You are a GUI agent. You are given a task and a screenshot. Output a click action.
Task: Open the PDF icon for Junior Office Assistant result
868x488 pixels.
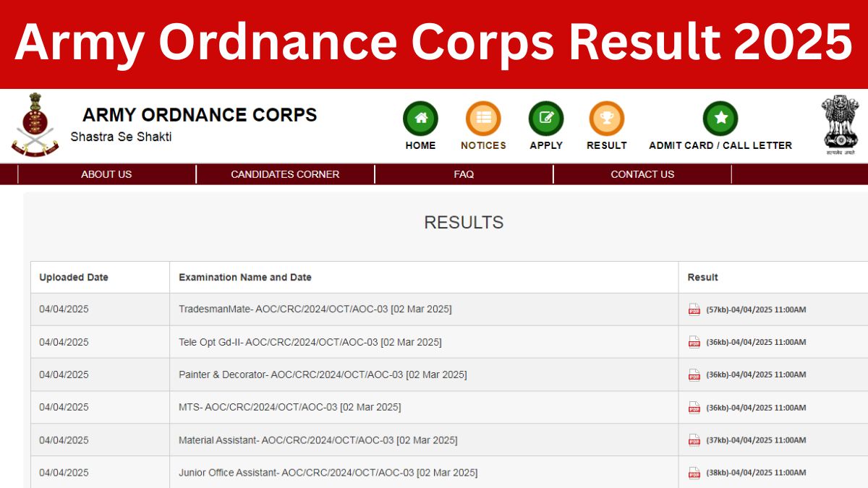pos(694,472)
